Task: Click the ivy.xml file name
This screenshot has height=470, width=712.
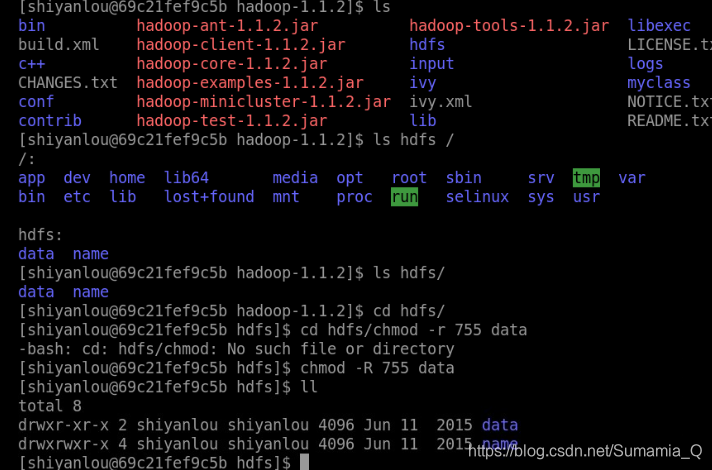Action: click(x=440, y=102)
